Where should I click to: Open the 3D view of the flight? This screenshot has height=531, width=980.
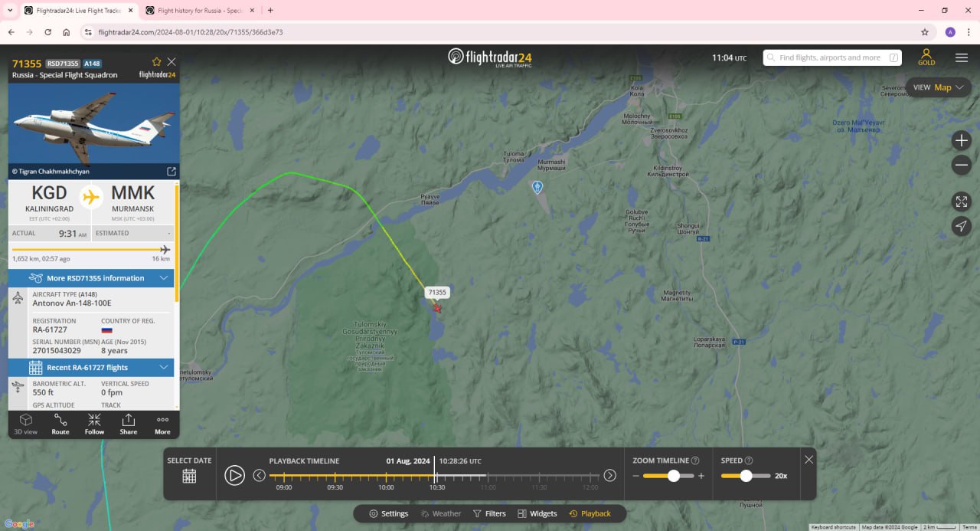click(x=25, y=423)
